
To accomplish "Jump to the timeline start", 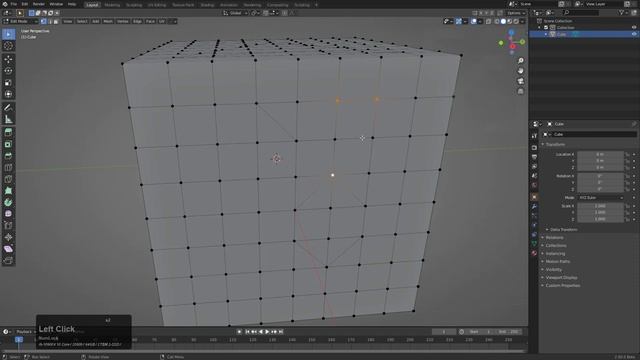I will pyautogui.click(x=247, y=332).
